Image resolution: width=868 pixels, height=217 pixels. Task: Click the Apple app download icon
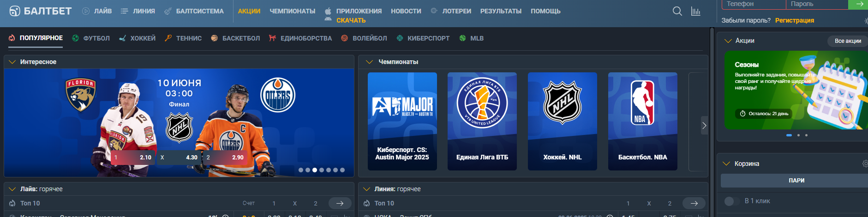pyautogui.click(x=328, y=11)
